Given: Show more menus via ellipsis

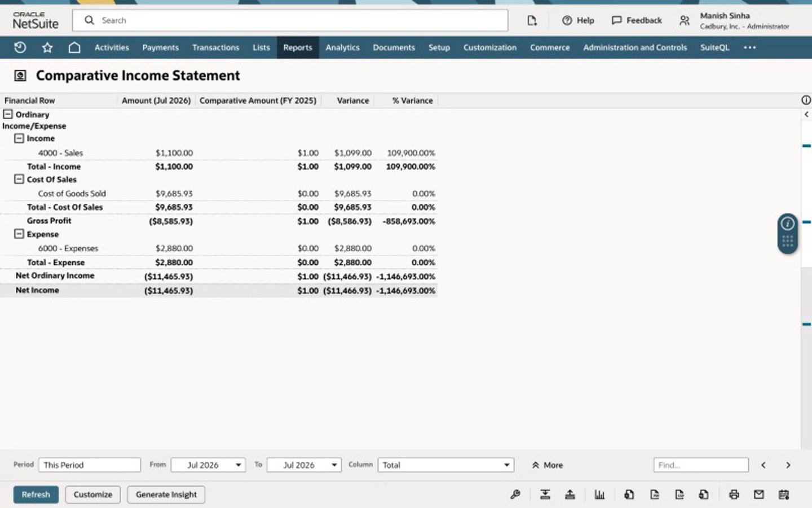Looking at the screenshot, I should (749, 47).
